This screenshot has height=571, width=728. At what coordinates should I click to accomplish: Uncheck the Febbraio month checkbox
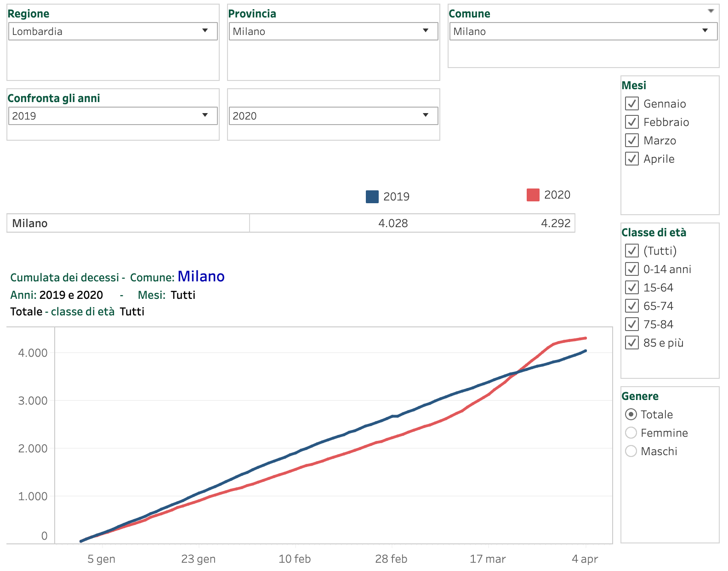click(632, 122)
